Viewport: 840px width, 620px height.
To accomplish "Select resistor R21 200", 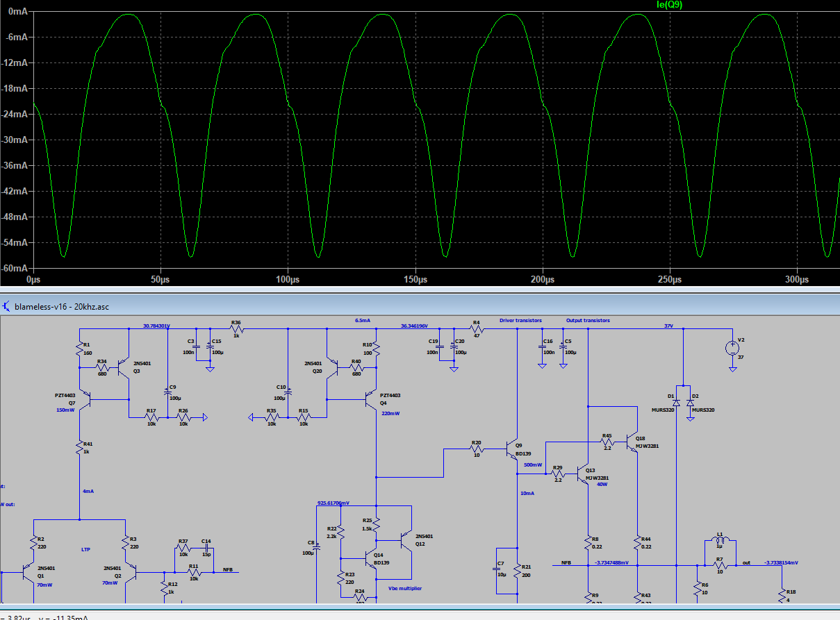I will coord(518,571).
